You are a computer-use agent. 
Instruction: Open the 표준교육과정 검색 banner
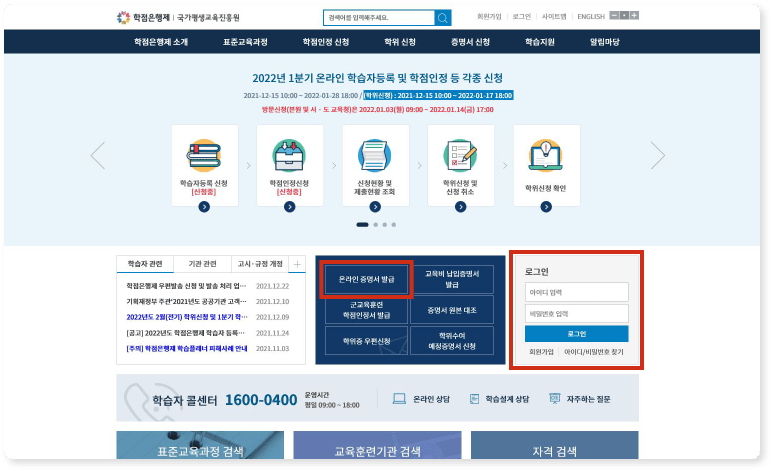[x=200, y=445]
